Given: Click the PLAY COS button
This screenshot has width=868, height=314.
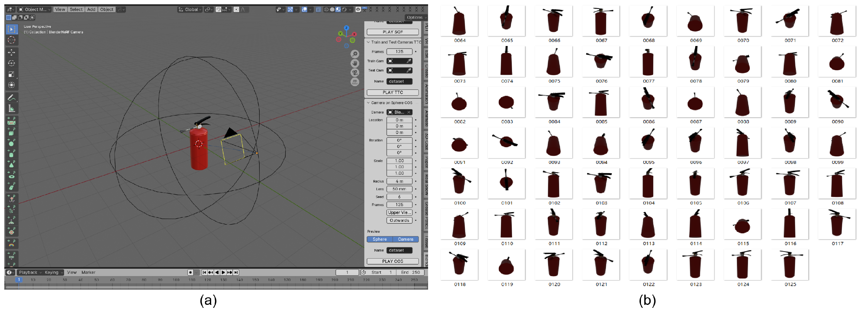Looking at the screenshot, I should tap(393, 261).
